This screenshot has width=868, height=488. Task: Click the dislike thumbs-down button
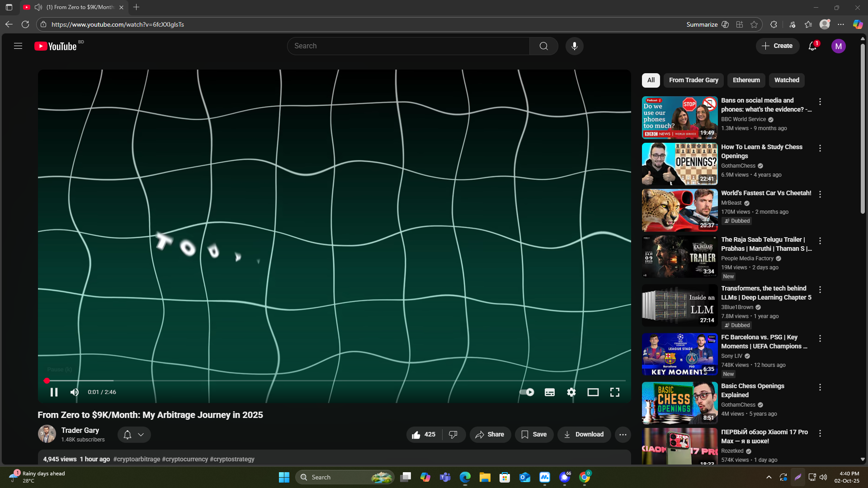(x=453, y=434)
